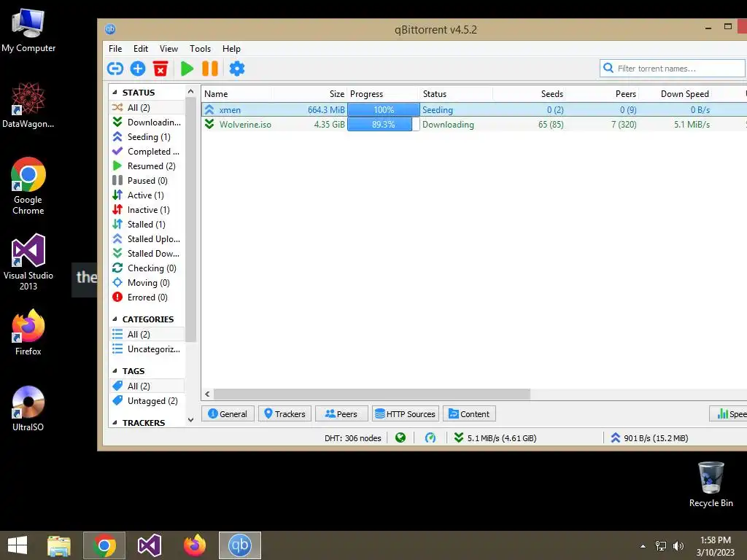This screenshot has width=747, height=560.
Task: Open the Edit menu
Action: pyautogui.click(x=141, y=49)
